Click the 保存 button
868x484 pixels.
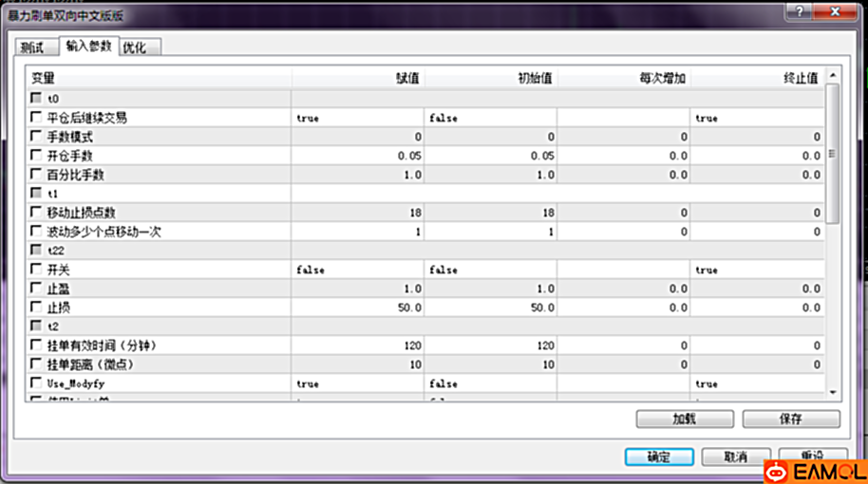pos(790,419)
